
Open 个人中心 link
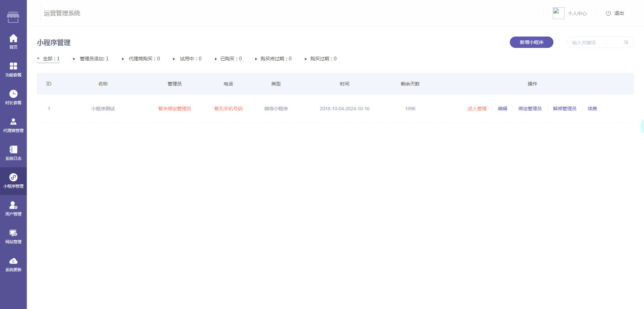577,13
